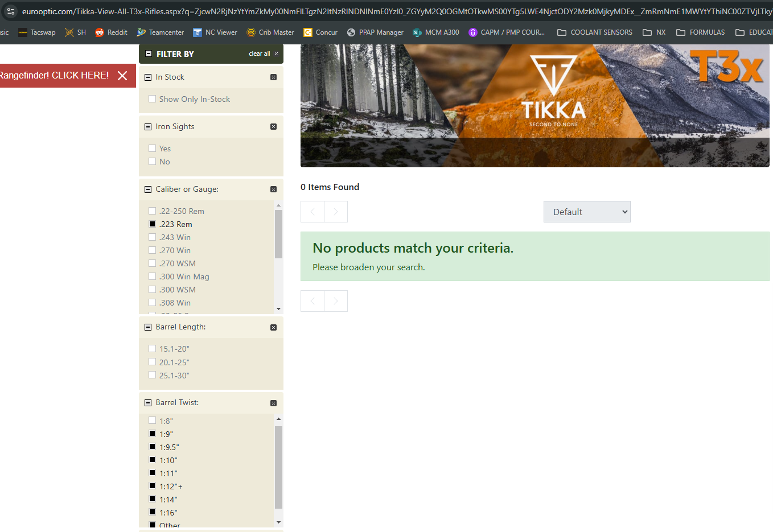Collapse the Barrel Twist section

pyautogui.click(x=148, y=403)
